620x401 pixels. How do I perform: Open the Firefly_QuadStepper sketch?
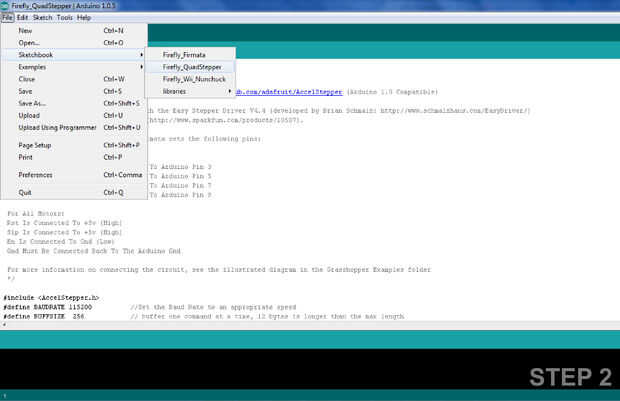coord(190,67)
